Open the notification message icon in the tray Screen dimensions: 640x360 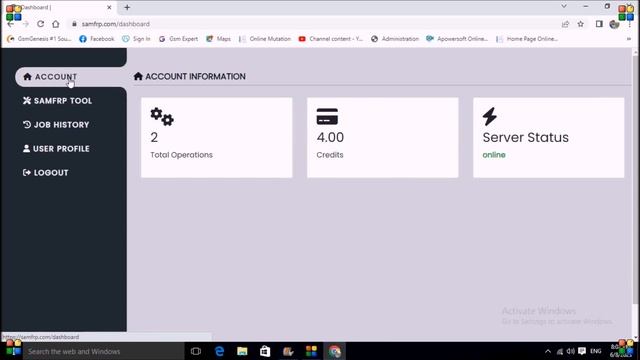pos(582,351)
